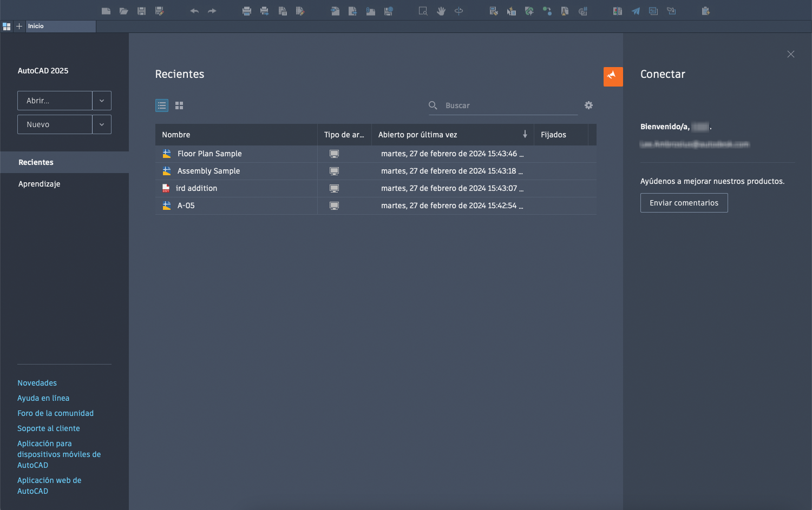This screenshot has height=510, width=812.
Task: Select the Pan hand tool
Action: tap(441, 11)
